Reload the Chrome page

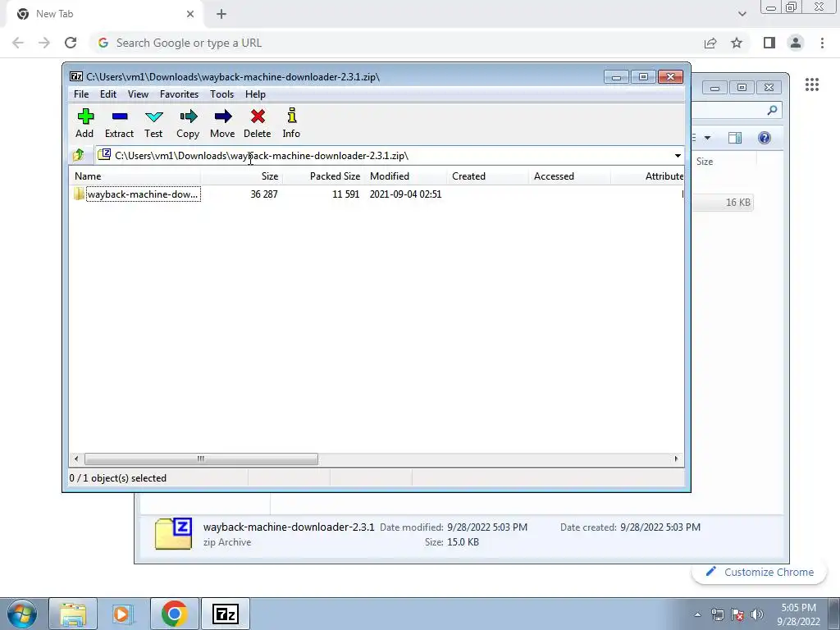click(71, 43)
